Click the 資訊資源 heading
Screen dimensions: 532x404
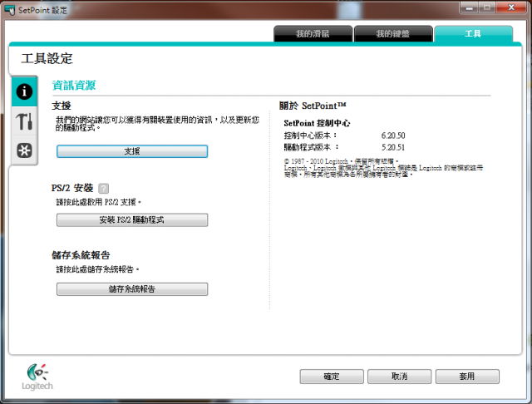coord(74,85)
